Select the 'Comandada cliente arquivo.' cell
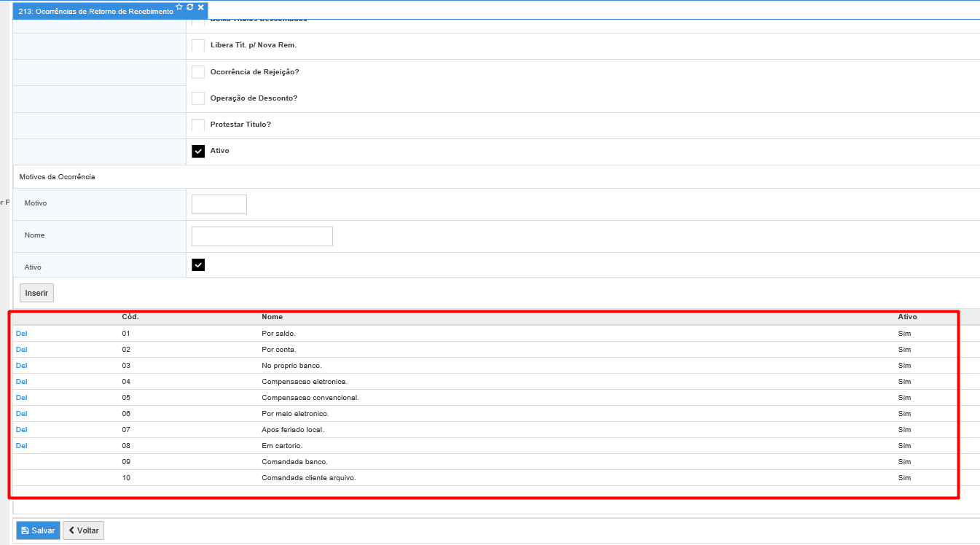The image size is (980, 545). 308,477
